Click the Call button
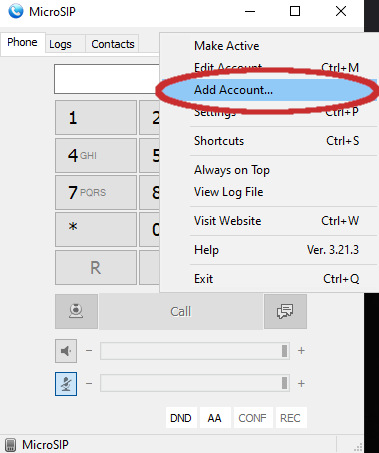Image resolution: width=379 pixels, height=453 pixels. pyautogui.click(x=181, y=311)
